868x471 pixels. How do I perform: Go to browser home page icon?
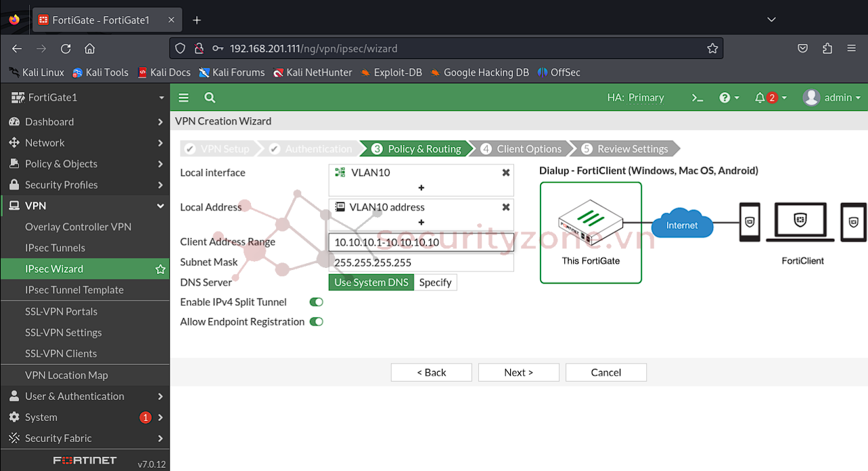(x=89, y=49)
